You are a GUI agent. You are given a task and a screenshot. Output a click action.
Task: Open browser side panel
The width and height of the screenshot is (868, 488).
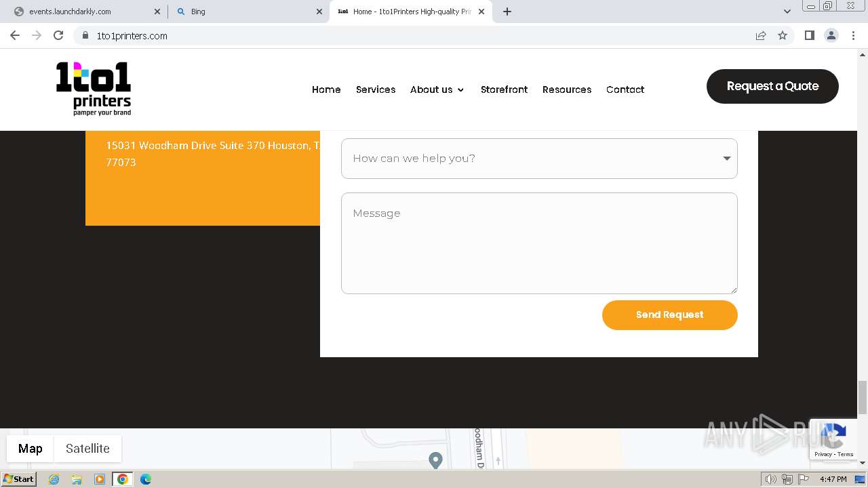click(x=809, y=36)
